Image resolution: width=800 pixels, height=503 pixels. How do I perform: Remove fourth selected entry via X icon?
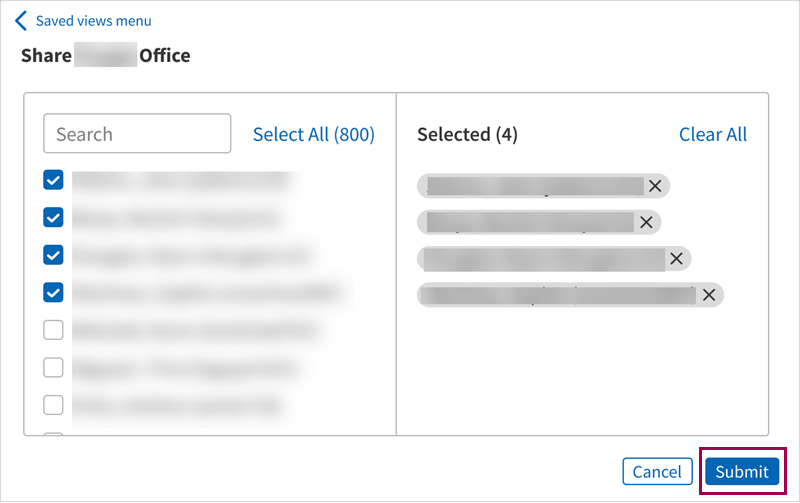tap(708, 294)
